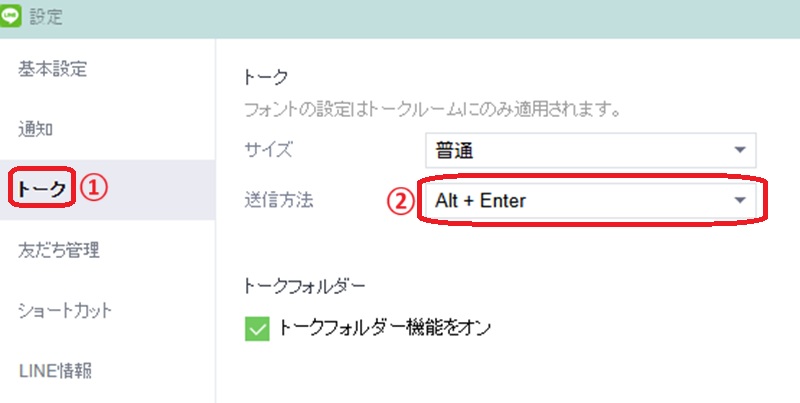The image size is (800, 403).
Task: Click the red circled number 1 marker
Action: click(94, 188)
